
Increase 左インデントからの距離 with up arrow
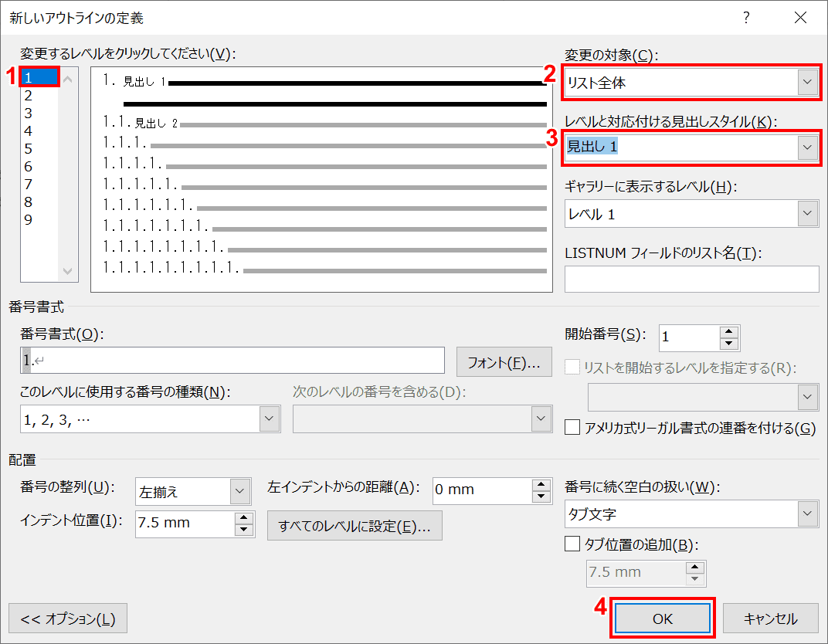541,485
